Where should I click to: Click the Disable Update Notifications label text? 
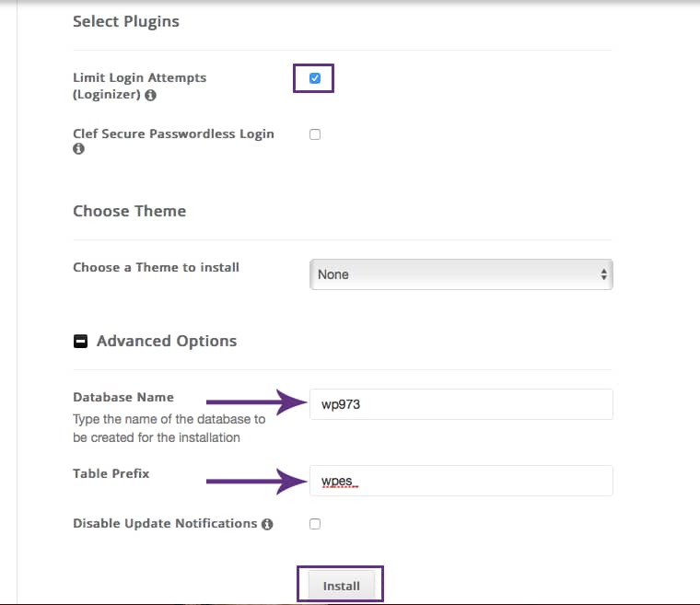[x=164, y=523]
